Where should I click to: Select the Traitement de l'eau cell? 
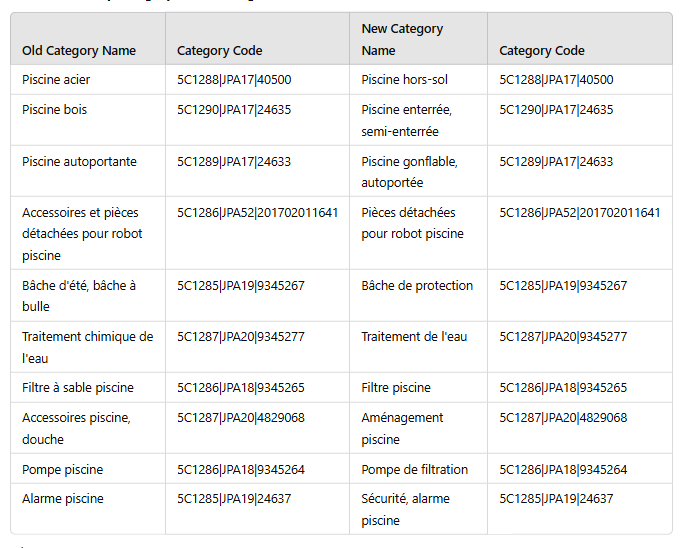pos(414,337)
